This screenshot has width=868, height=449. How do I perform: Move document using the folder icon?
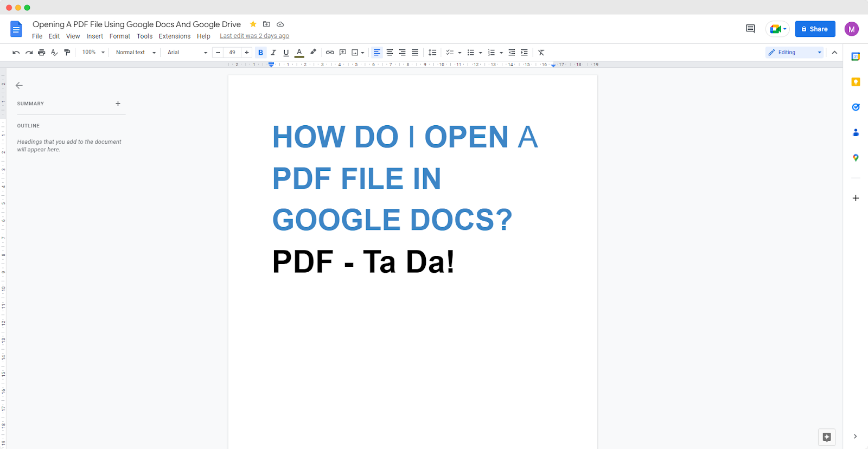(x=266, y=24)
